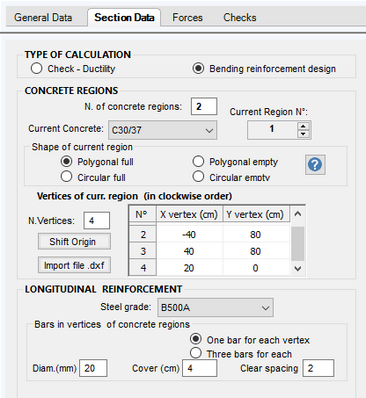Select the Check - Ductility option
366x398 pixels.
[x=73, y=69]
